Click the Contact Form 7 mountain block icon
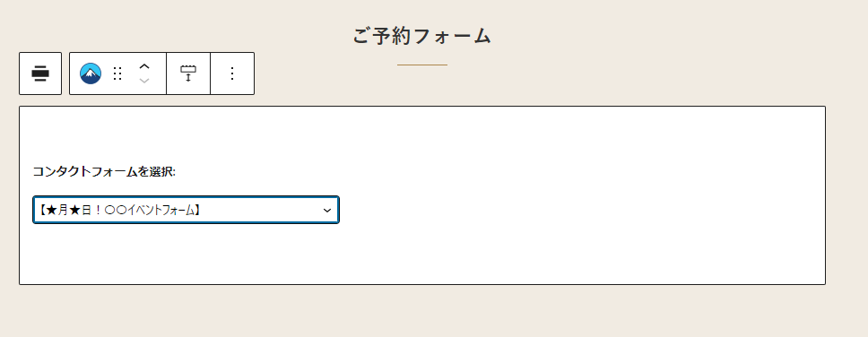The image size is (868, 337). click(x=91, y=73)
